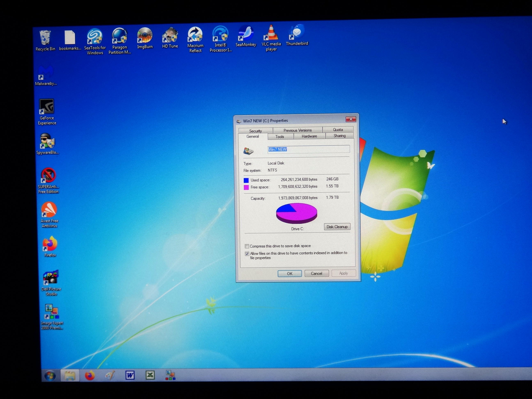The height and width of the screenshot is (399, 532).
Task: Launch SeaTools for Windows shortcut
Action: point(95,41)
